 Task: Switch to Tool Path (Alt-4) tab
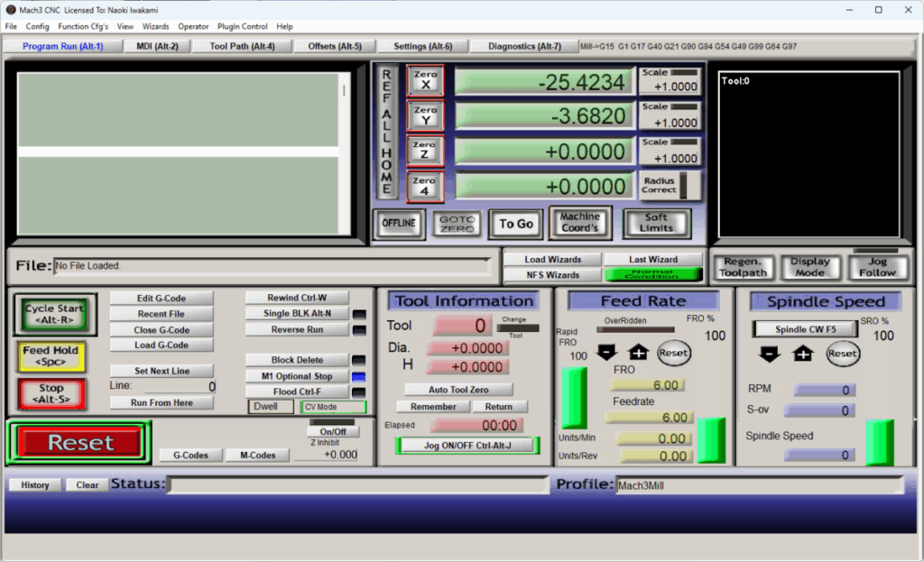click(242, 46)
